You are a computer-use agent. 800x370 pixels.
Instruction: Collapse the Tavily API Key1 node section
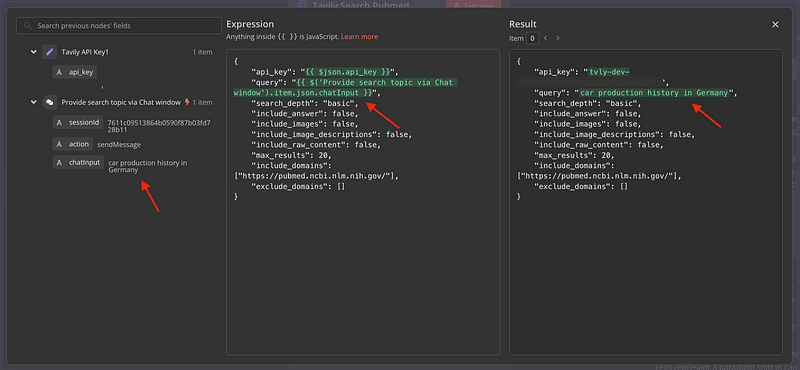click(x=34, y=52)
